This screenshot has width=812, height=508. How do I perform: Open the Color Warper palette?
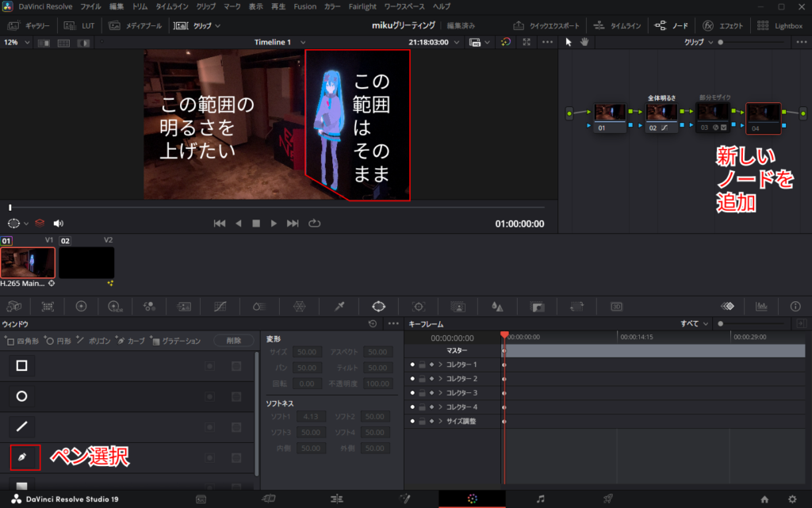pos(299,307)
